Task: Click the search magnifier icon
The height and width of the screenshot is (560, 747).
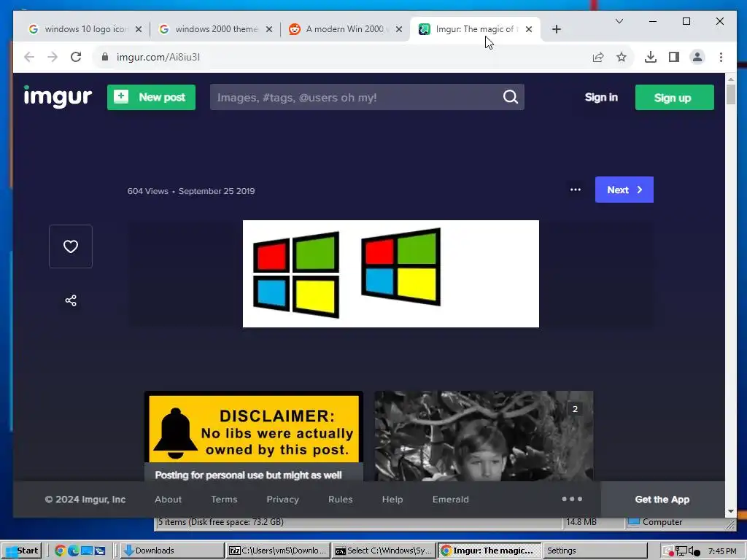Action: (x=511, y=97)
